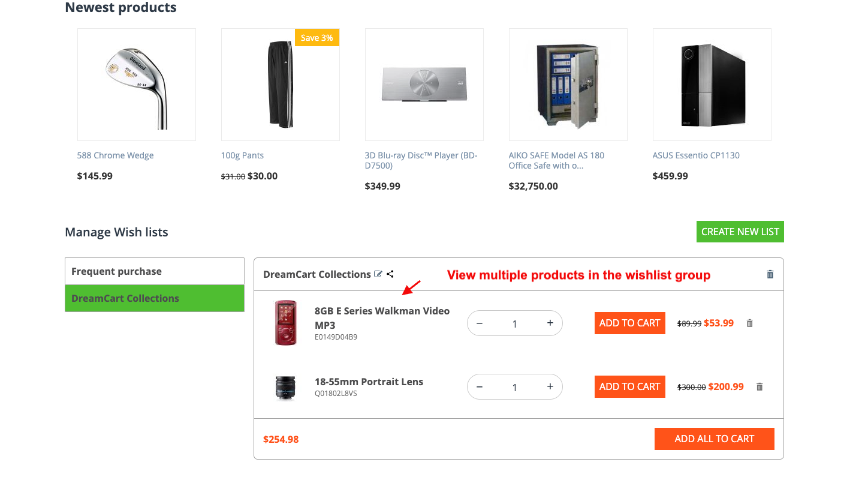Increase quantity of Portrait Lens

(550, 387)
